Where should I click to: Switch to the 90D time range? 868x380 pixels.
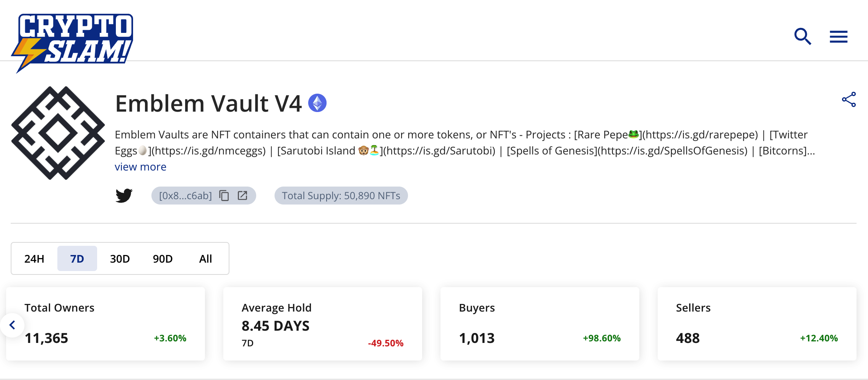pos(163,259)
